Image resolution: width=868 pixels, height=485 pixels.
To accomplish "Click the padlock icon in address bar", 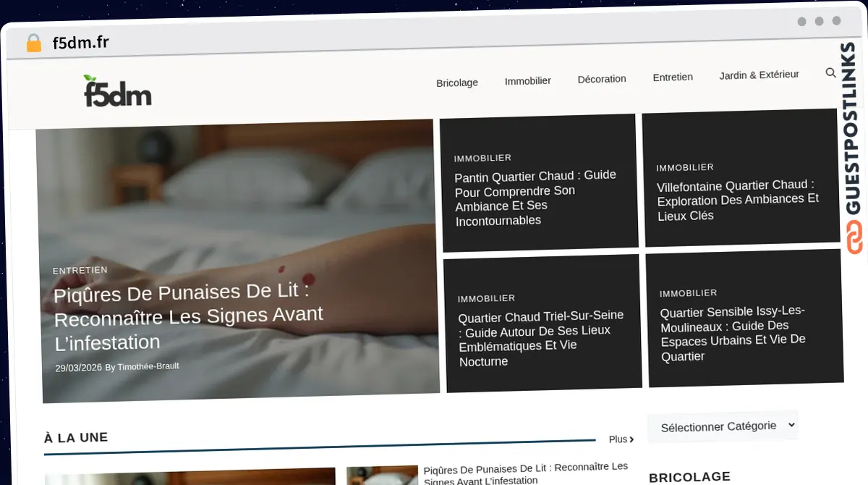I will pos(33,43).
